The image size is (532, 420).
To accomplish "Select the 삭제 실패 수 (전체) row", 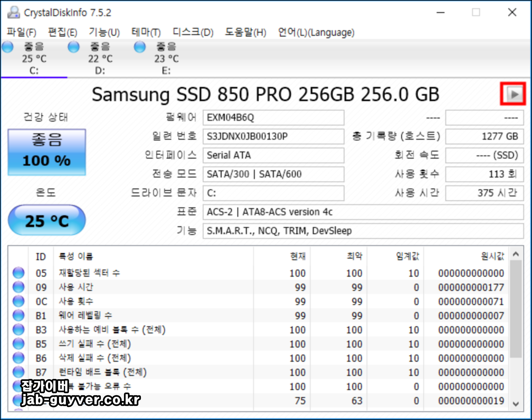I will (x=259, y=358).
